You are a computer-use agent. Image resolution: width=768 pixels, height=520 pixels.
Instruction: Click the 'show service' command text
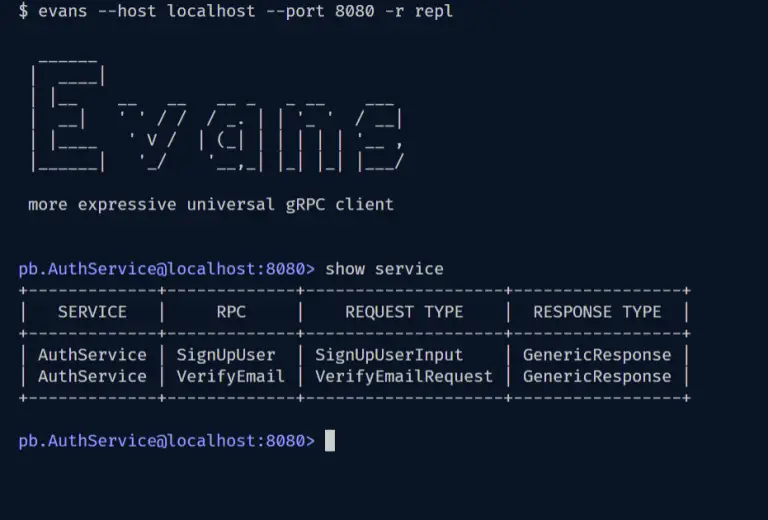pyautogui.click(x=384, y=269)
